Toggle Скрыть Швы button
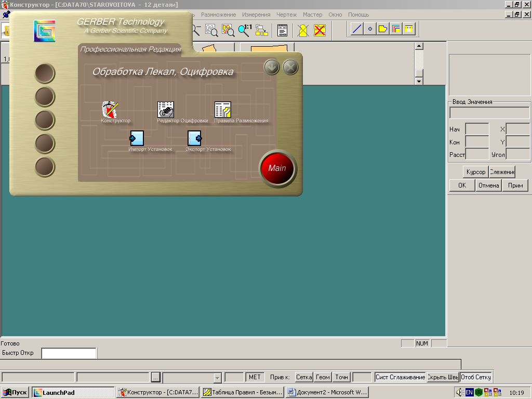The width and height of the screenshot is (532, 399). click(443, 377)
